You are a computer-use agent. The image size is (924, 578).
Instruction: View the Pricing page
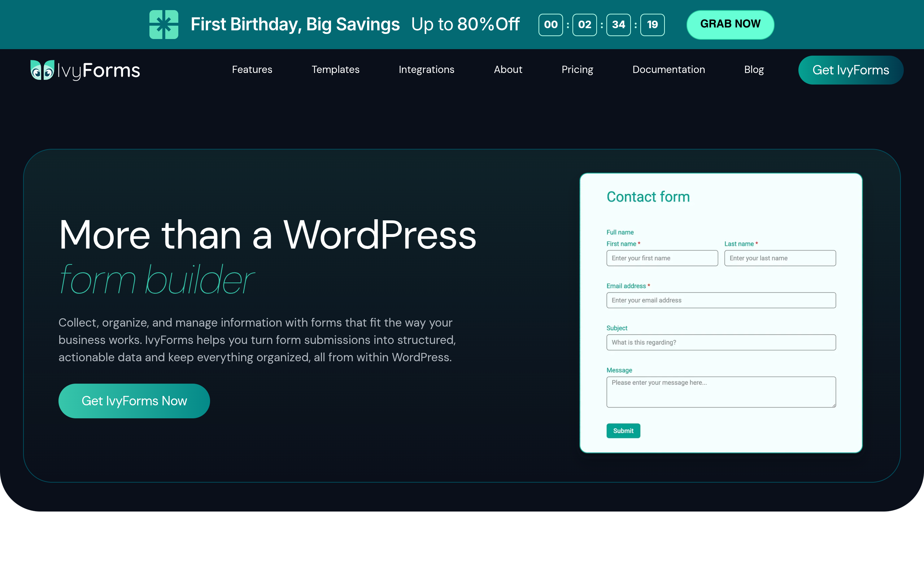(x=577, y=70)
